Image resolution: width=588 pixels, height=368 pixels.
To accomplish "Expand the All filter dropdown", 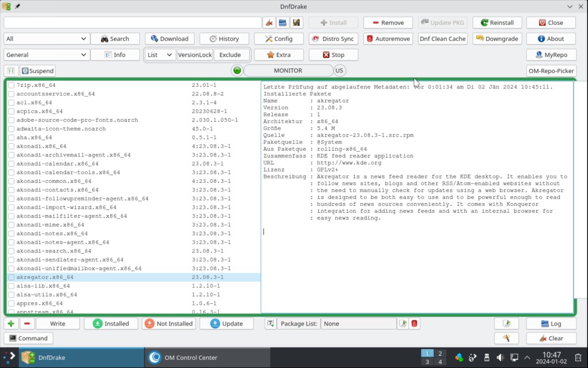I will pos(47,39).
